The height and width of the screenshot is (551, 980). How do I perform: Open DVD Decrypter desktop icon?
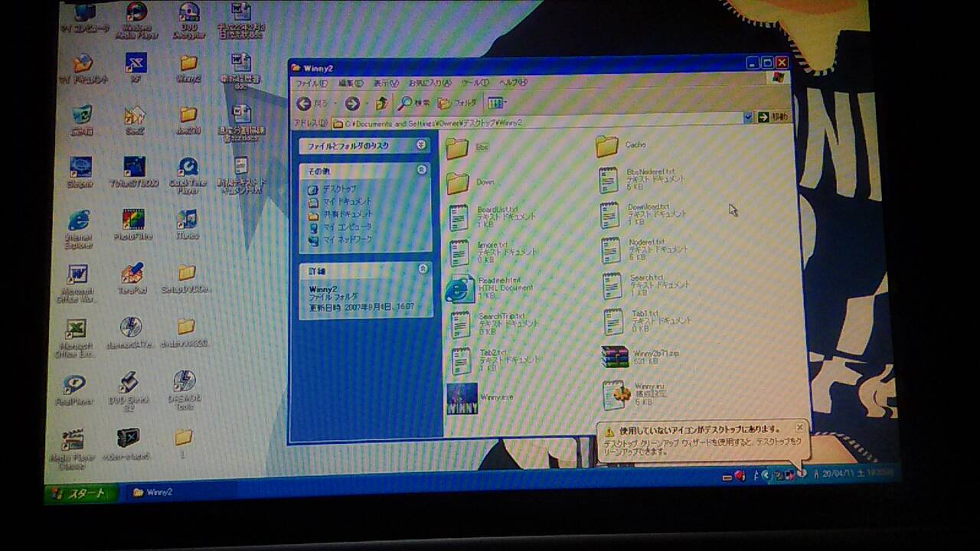point(188,21)
